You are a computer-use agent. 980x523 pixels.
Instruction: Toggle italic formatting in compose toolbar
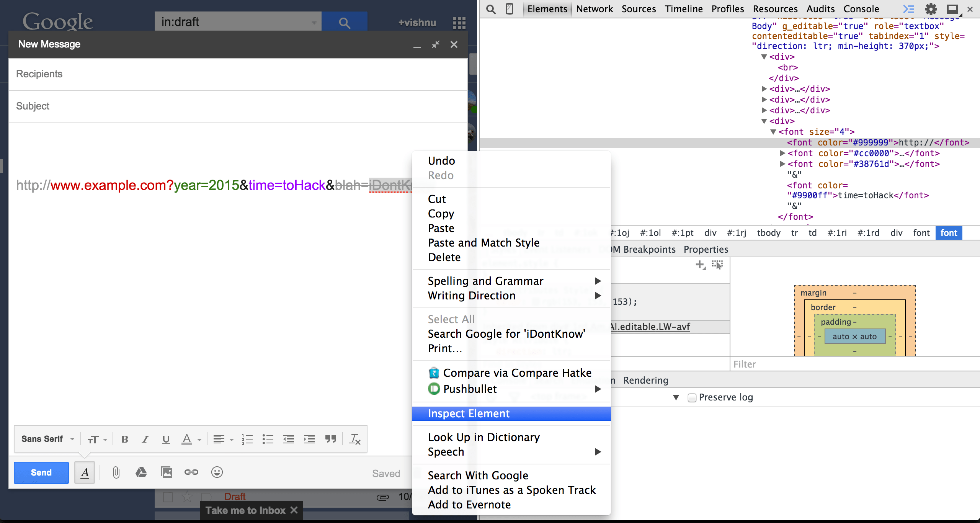[145, 439]
